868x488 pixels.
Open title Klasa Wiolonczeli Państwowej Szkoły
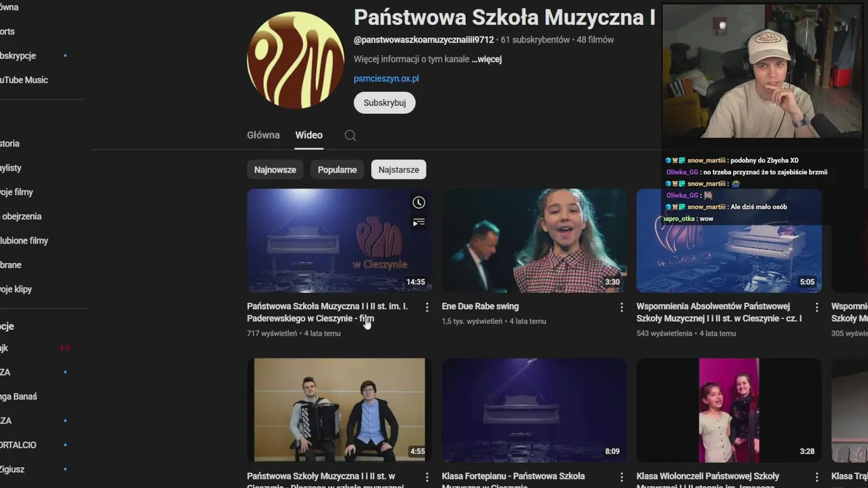pyautogui.click(x=708, y=481)
